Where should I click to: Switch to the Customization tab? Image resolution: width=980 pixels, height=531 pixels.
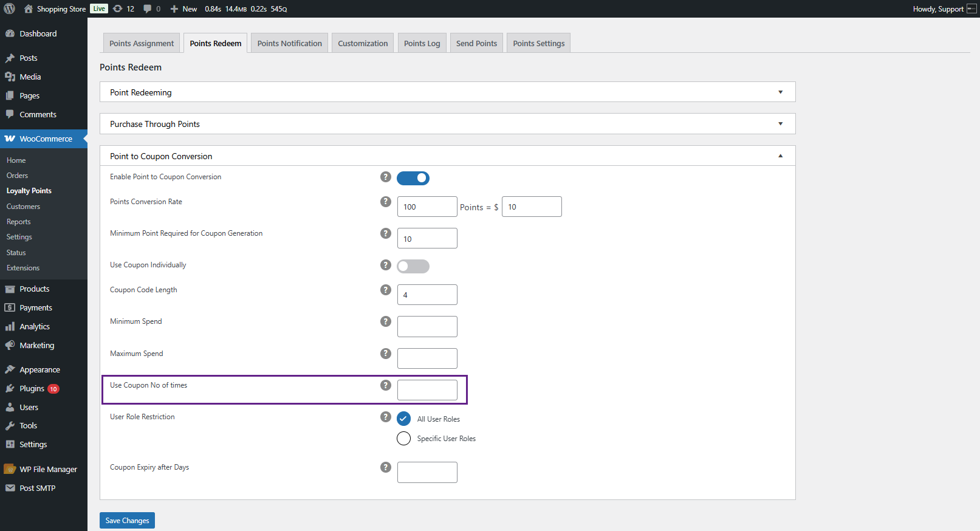(x=363, y=43)
